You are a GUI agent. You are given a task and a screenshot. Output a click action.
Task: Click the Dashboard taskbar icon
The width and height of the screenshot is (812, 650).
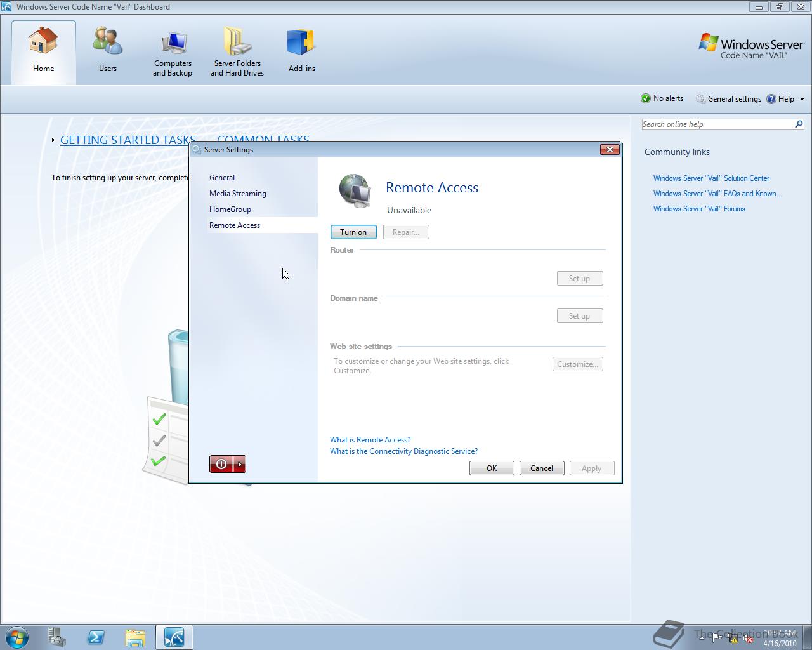tap(174, 637)
